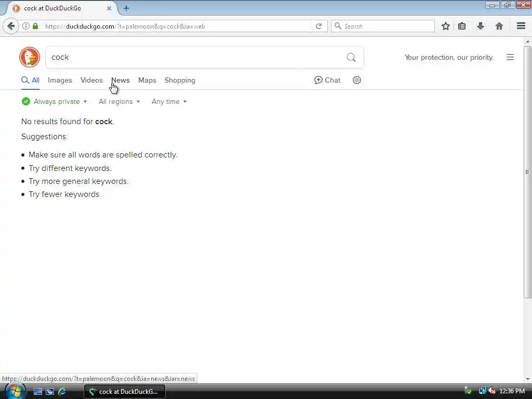The image size is (532, 399).
Task: Click the magnifier icon in DuckDuckGo search box
Action: pyautogui.click(x=351, y=57)
